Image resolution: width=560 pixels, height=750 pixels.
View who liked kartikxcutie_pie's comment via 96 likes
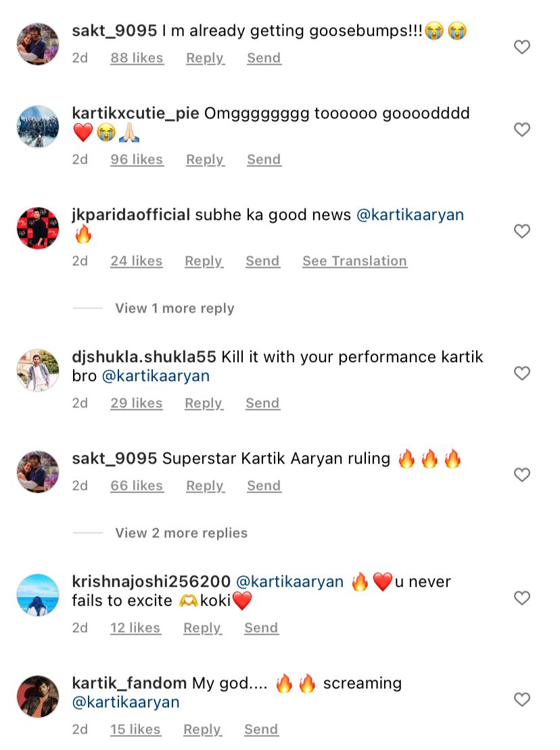coord(137,159)
